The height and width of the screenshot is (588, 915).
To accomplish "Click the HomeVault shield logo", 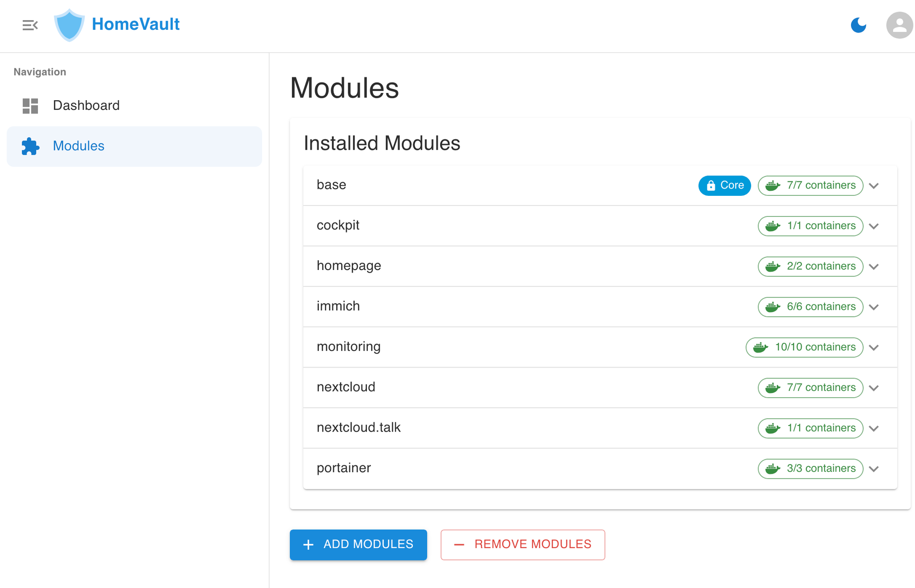I will [69, 25].
